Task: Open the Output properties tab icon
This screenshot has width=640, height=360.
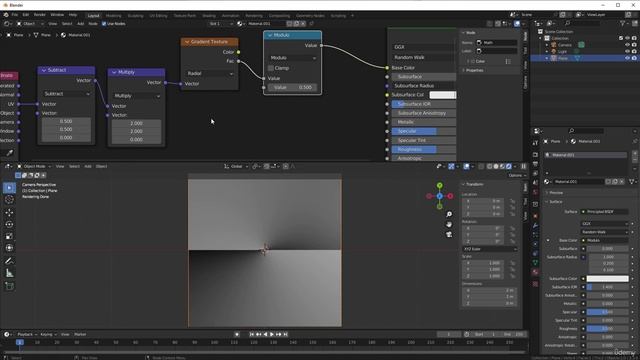Action: [535, 164]
